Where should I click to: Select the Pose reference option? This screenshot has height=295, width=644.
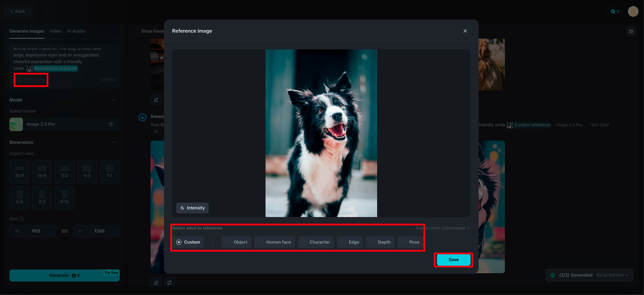tap(410, 242)
